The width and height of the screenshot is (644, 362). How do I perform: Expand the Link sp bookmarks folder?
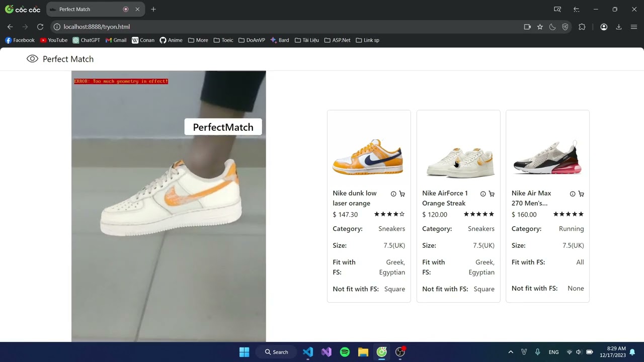[367, 40]
